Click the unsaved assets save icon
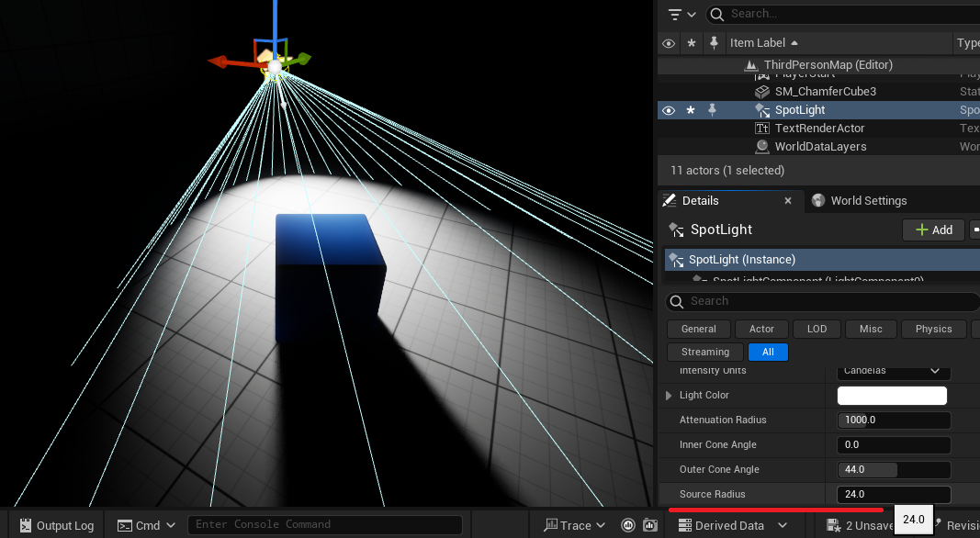Screen dimensions: 980x538 (x=833, y=525)
